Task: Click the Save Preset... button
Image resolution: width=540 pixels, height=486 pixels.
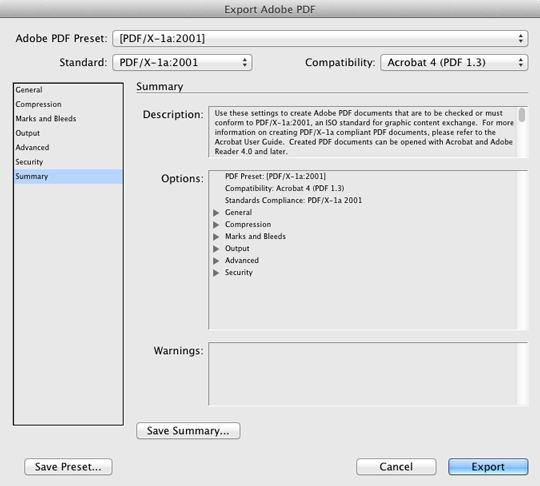Action: (68, 467)
